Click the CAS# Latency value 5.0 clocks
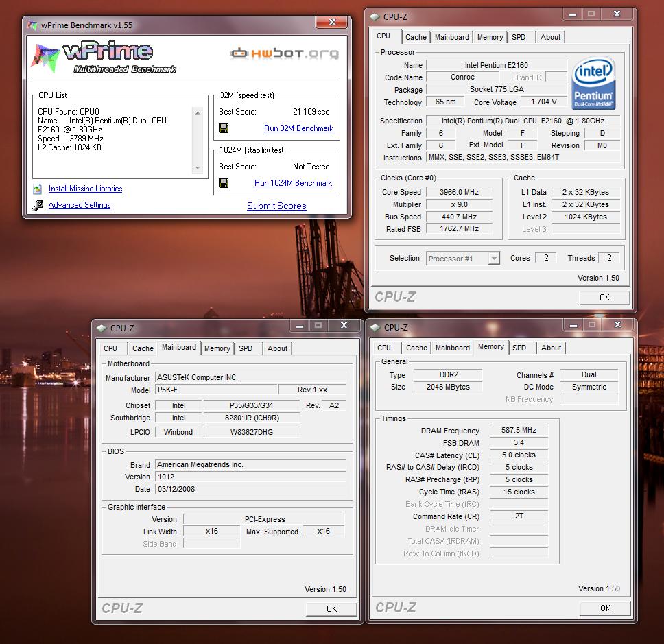This screenshot has height=644, width=664. [519, 455]
